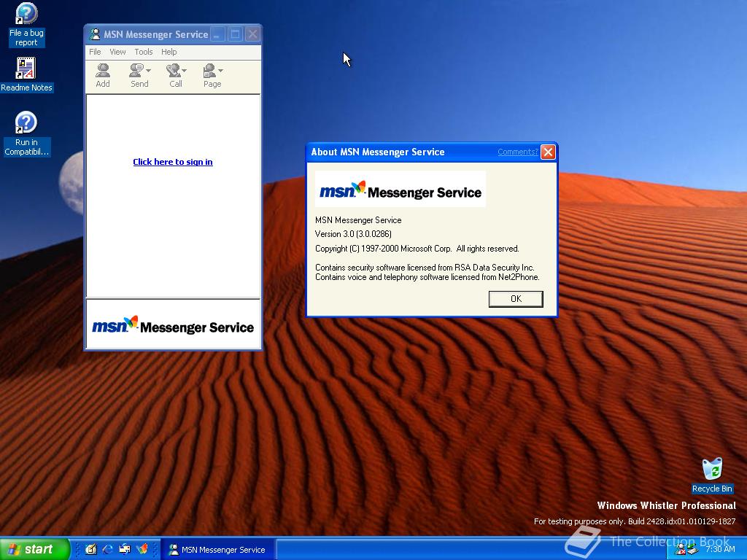Screen dimensions: 747x560
Task: Launch Internet Explorer from quick launch
Action: point(108,549)
